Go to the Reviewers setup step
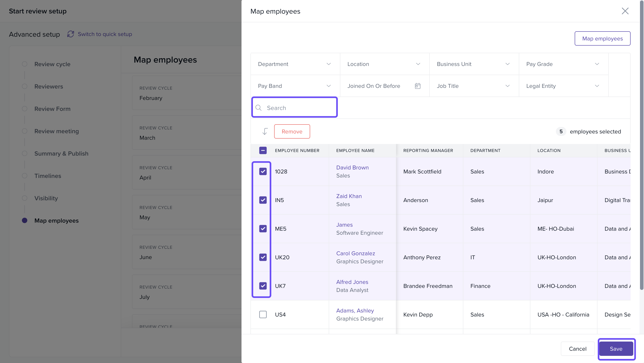Image resolution: width=644 pixels, height=363 pixels. pyautogui.click(x=49, y=87)
